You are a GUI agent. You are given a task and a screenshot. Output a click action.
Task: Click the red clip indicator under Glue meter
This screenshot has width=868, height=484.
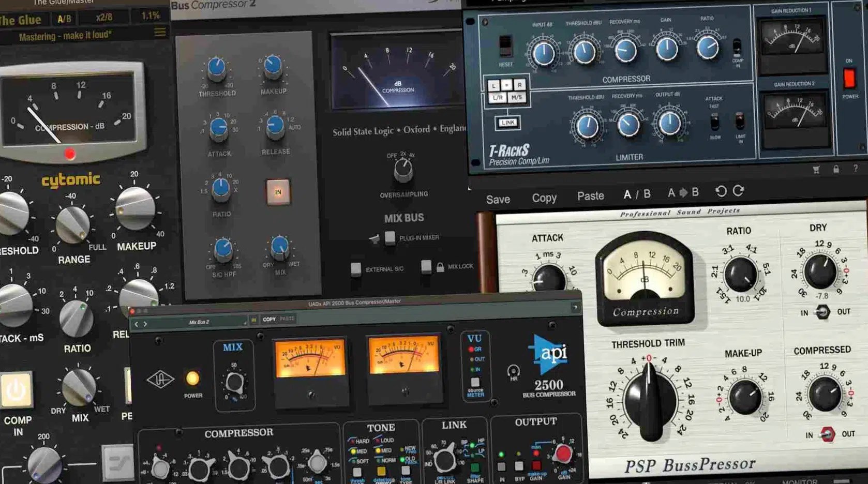click(70, 154)
